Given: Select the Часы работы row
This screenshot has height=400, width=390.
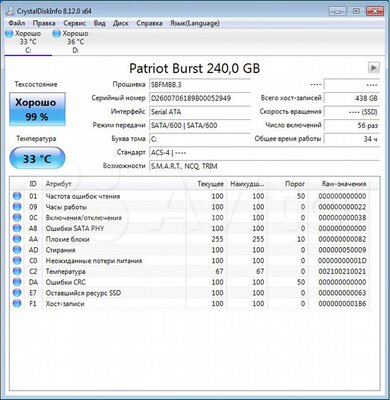Looking at the screenshot, I should click(190, 207).
